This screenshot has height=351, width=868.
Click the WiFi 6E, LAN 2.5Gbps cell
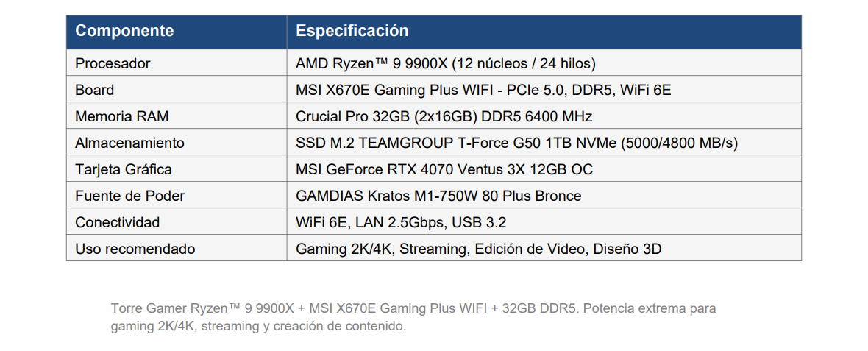click(x=544, y=222)
